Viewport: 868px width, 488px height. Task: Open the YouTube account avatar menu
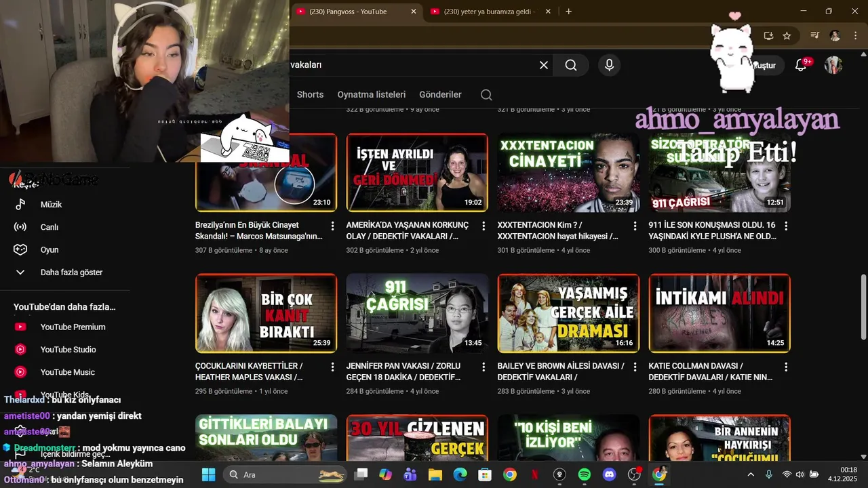pyautogui.click(x=833, y=65)
